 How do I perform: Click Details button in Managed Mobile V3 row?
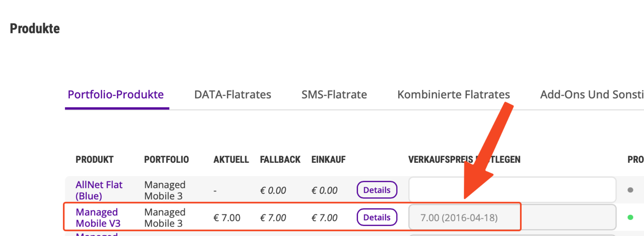point(377,218)
